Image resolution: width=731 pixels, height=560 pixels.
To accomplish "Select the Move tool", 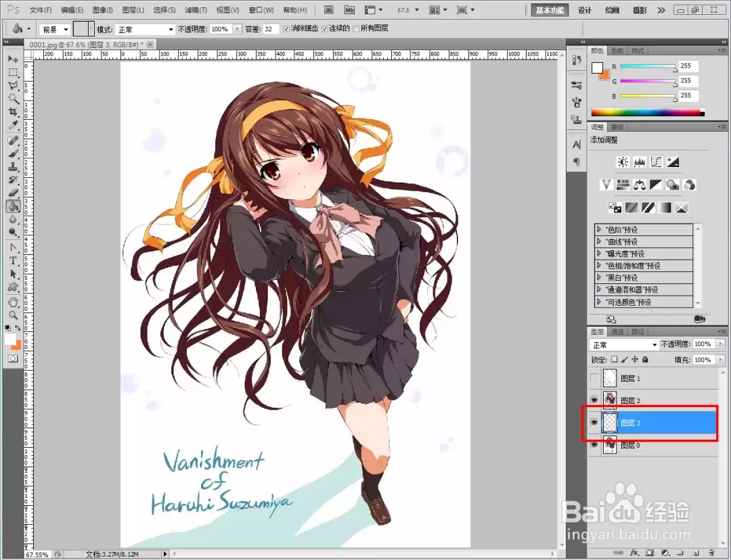I will [x=13, y=59].
